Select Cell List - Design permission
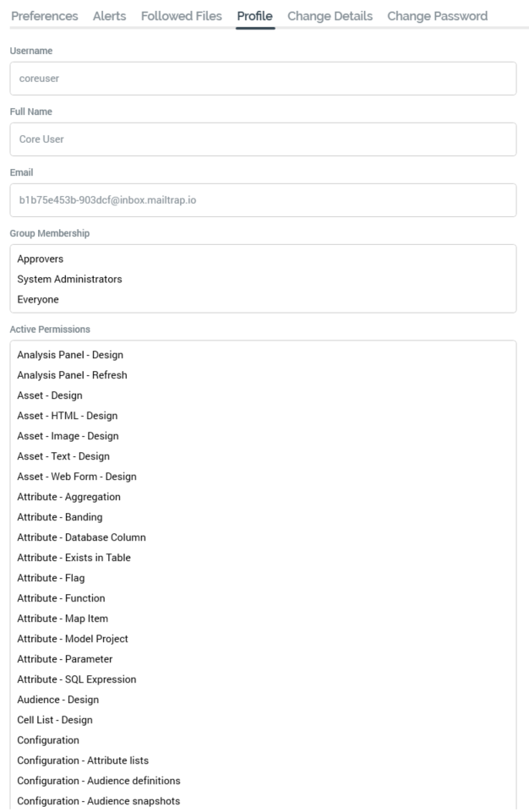Screen dimensions: 529x812 click(x=55, y=720)
